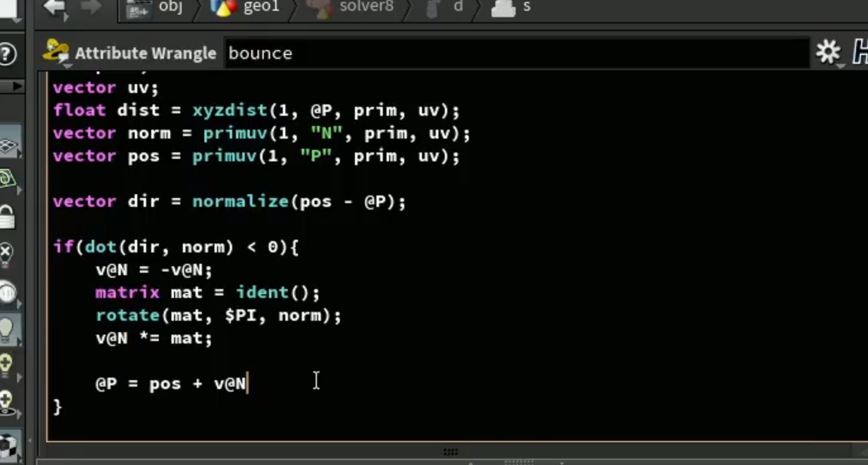The width and height of the screenshot is (868, 465).
Task: Click the forward navigation arrow
Action: (92, 8)
